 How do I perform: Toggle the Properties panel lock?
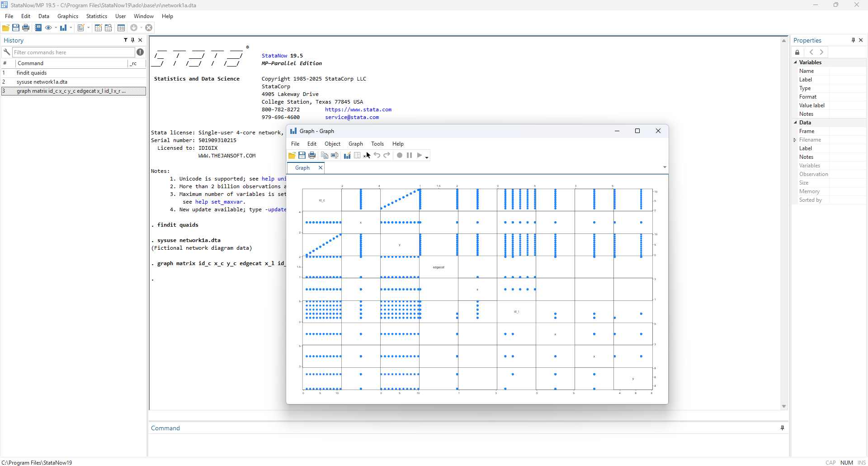click(x=797, y=52)
